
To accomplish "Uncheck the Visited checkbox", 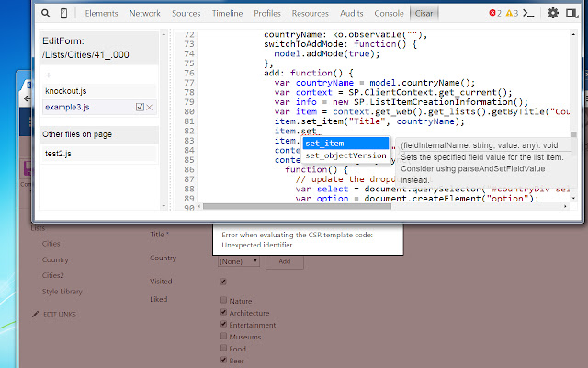I will coord(223,282).
